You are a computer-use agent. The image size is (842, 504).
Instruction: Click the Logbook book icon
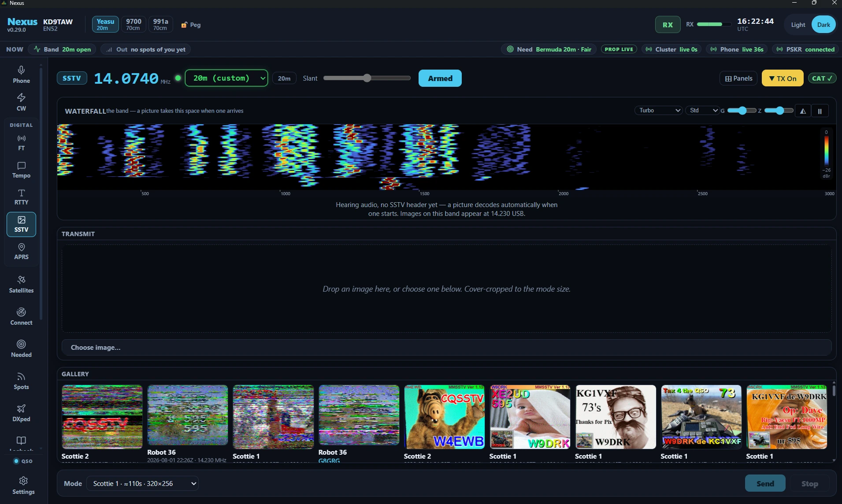coord(21,441)
